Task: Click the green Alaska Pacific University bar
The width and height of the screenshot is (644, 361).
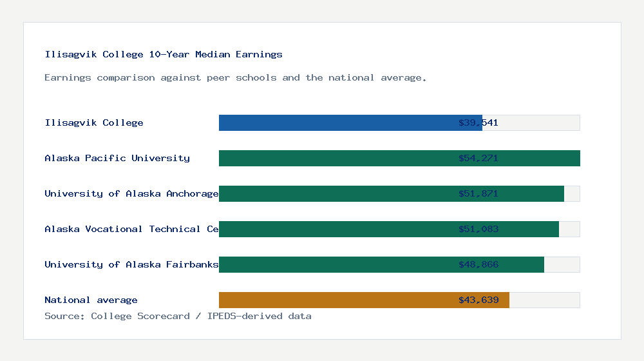Action: [x=399, y=159]
